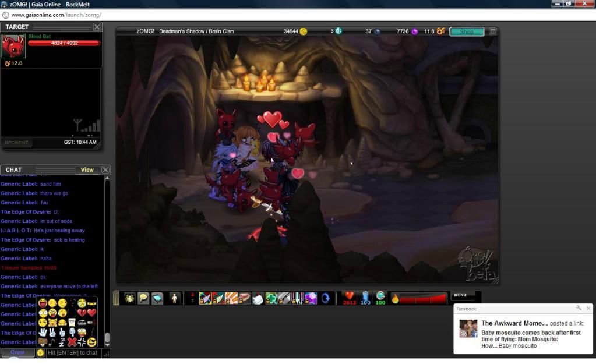Close the TARGET panel
The width and height of the screenshot is (596, 364).
(x=97, y=27)
